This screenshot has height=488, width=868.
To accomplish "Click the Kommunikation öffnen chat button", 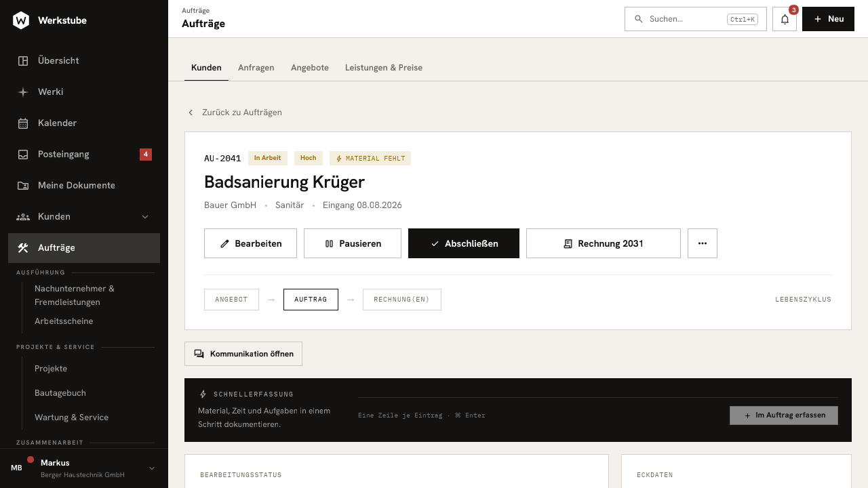I will (243, 354).
